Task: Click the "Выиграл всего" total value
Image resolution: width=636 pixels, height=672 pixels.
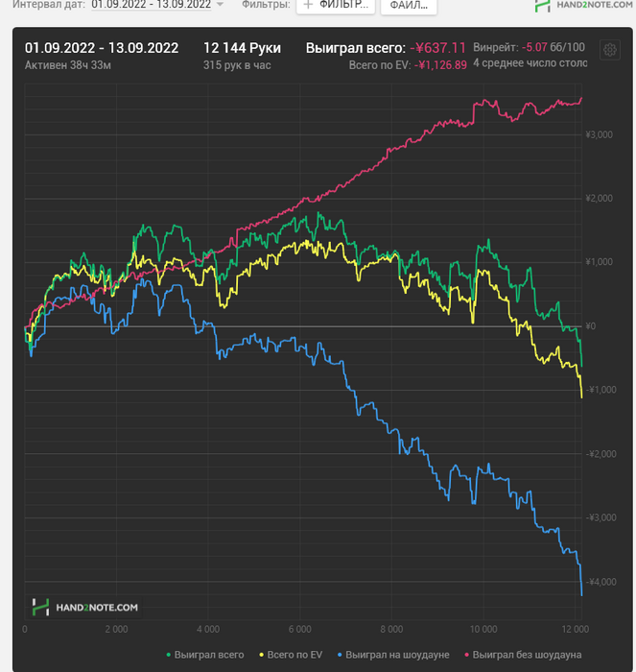Action: tap(437, 47)
